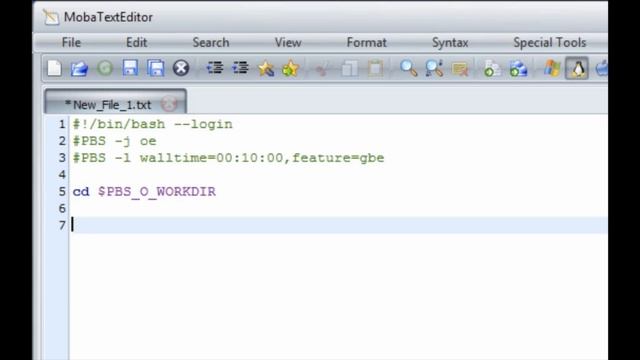The height and width of the screenshot is (360, 640).
Task: Go to next bookmark star-arrow icon
Action: (x=291, y=68)
